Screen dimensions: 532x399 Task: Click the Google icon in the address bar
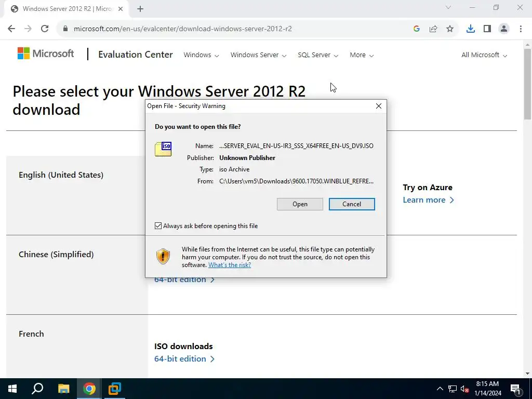417,29
